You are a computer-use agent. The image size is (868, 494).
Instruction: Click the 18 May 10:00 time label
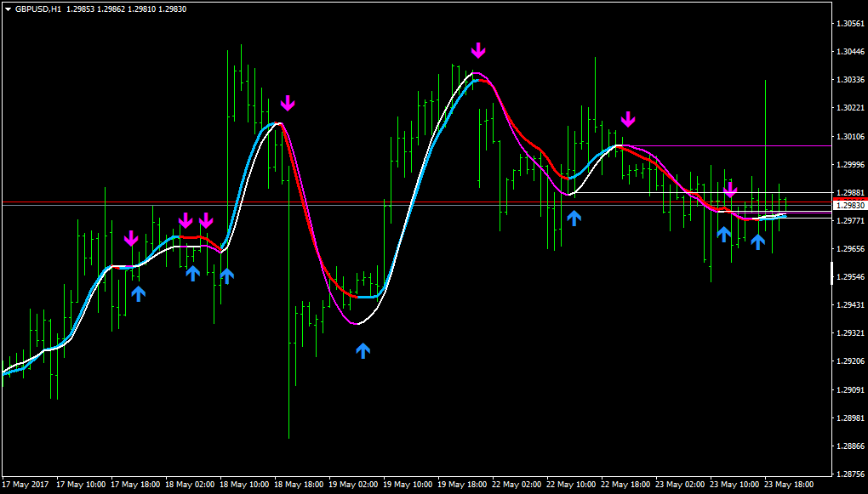pyautogui.click(x=244, y=484)
